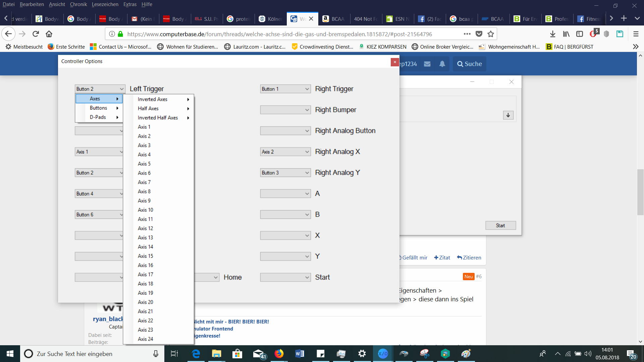The width and height of the screenshot is (644, 362).
Task: Click the Firefox home icon
Action: (49, 34)
